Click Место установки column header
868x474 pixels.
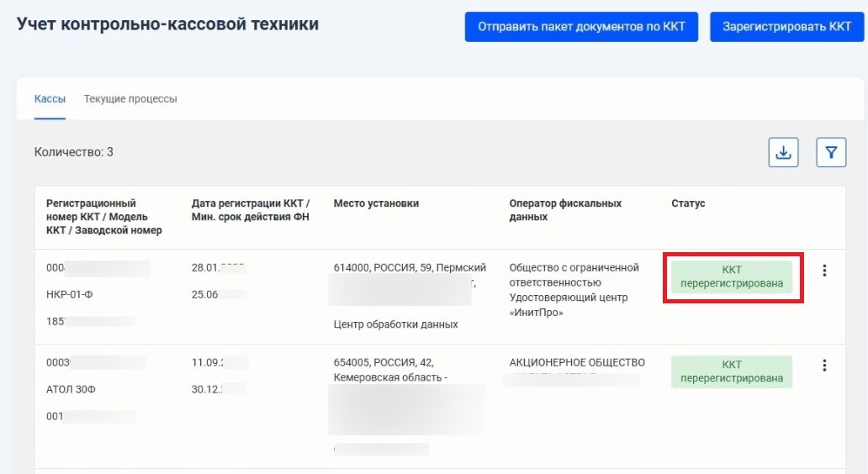tap(377, 203)
